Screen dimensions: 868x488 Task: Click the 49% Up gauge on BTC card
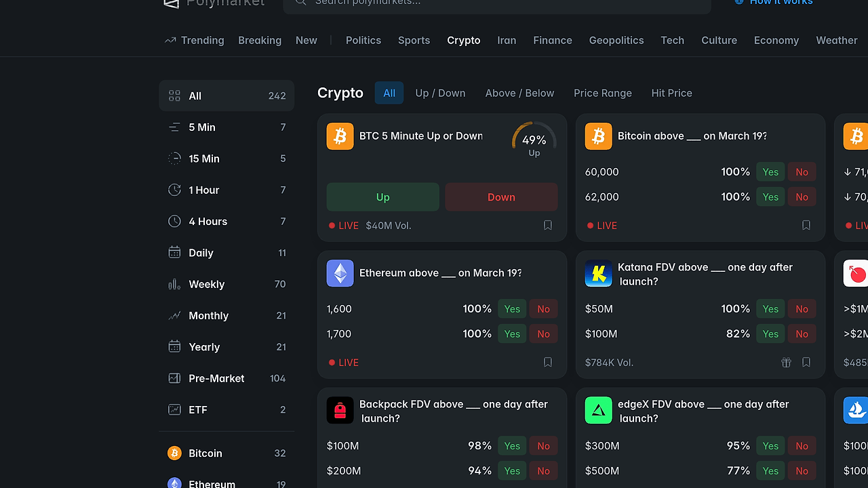[x=534, y=140]
